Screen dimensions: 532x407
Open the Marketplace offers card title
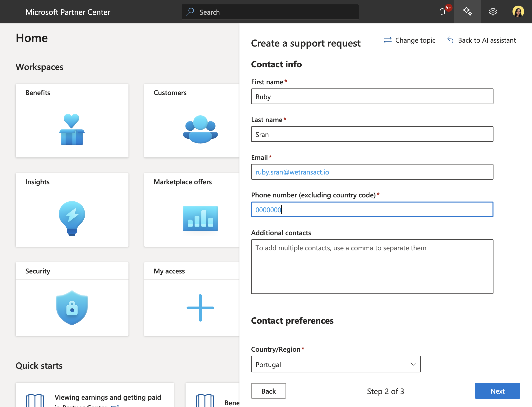(x=183, y=182)
